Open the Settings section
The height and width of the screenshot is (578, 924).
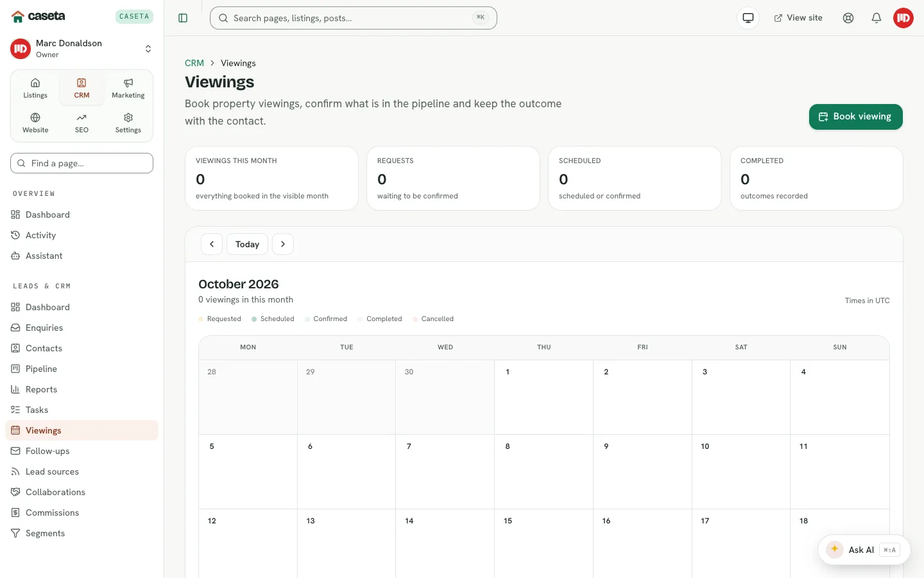tap(128, 123)
